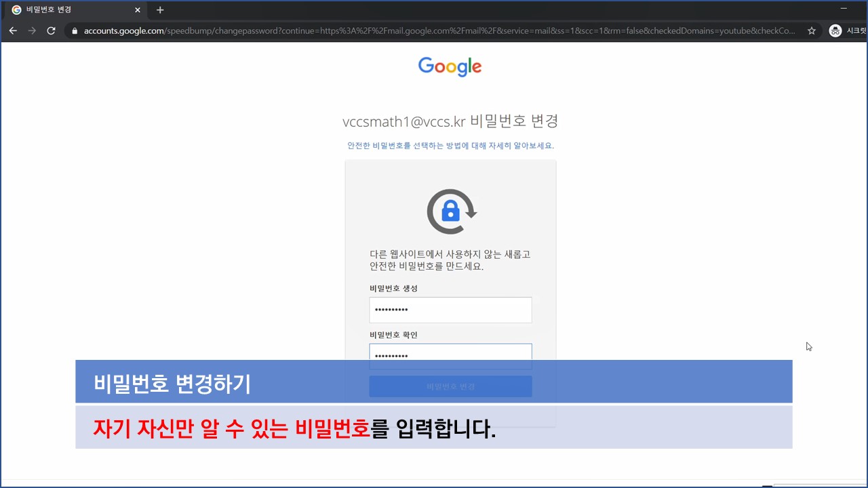Click the address bar URL
The image size is (868, 488).
(x=439, y=30)
